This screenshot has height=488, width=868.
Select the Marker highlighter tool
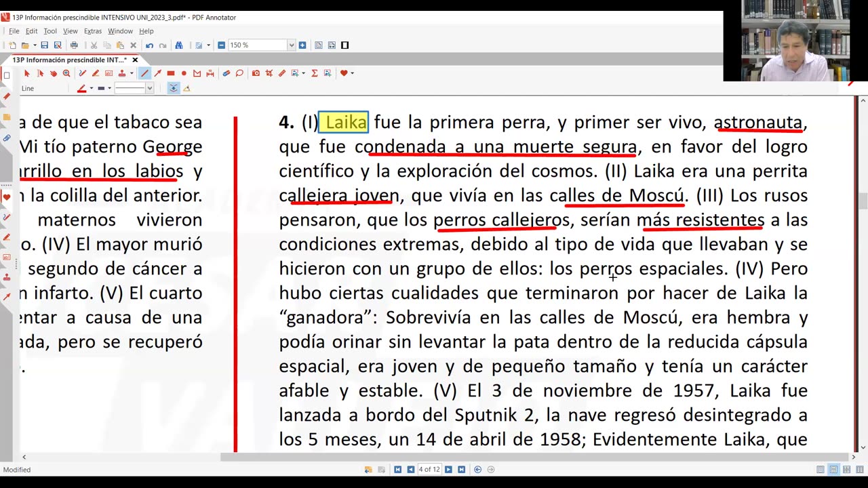96,73
